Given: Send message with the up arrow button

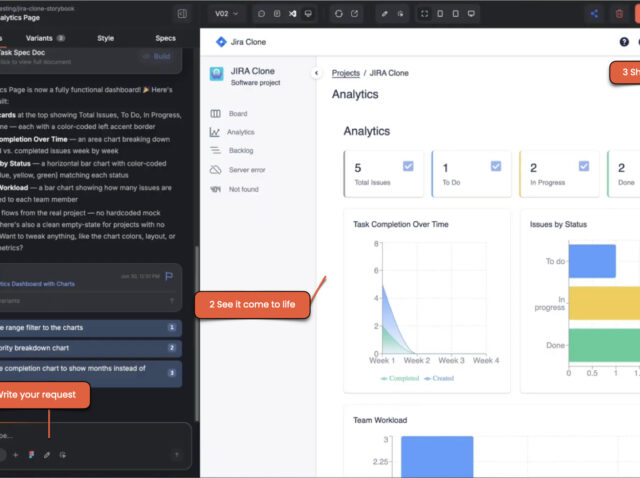Looking at the screenshot, I should [x=176, y=454].
